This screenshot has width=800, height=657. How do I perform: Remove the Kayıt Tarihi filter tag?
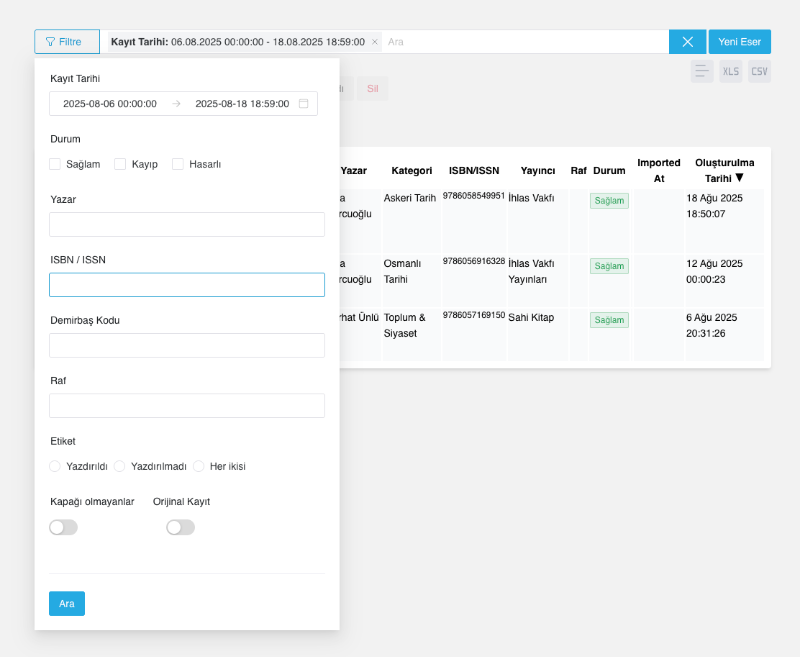(x=375, y=42)
